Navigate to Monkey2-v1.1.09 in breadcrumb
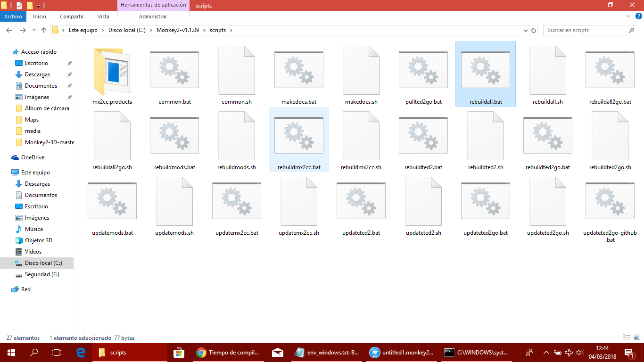 click(x=177, y=30)
